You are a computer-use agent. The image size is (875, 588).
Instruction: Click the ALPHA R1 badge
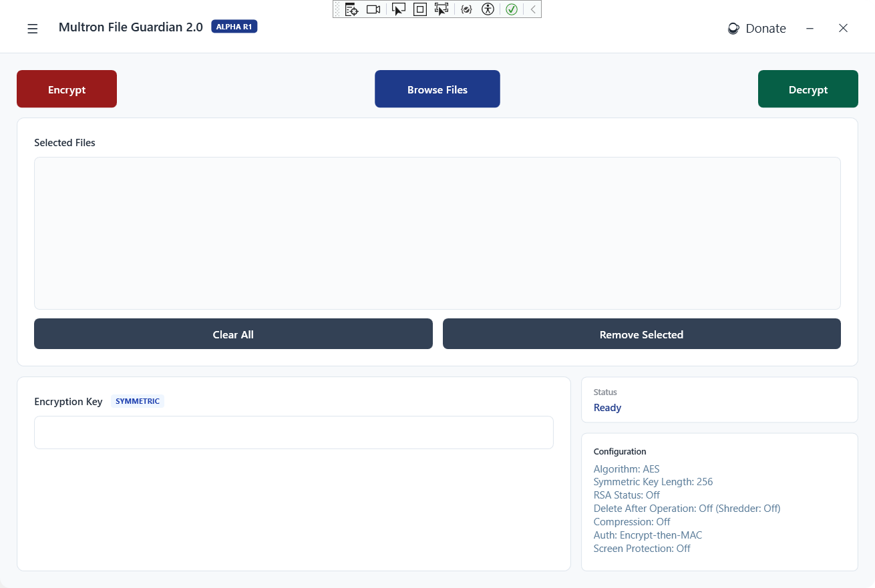click(234, 27)
